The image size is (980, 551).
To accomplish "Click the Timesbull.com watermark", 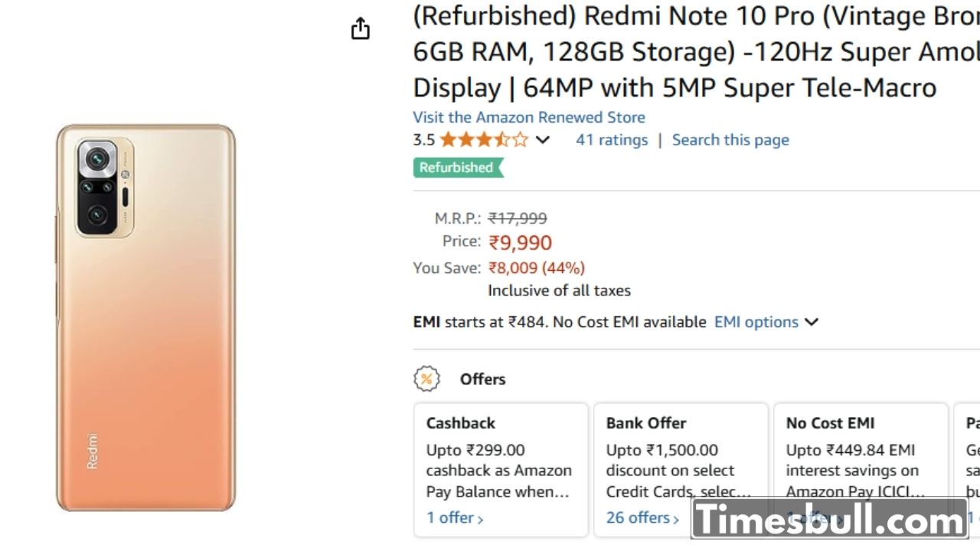I will point(829,520).
